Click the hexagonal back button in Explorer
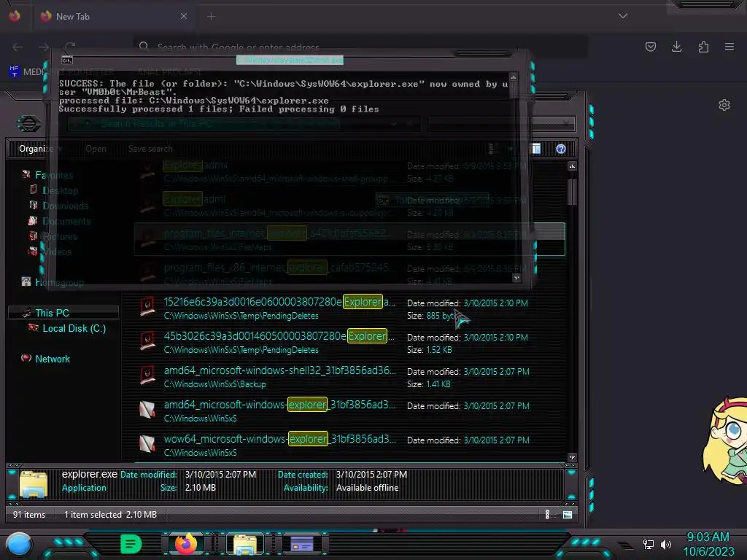This screenshot has height=560, width=747. (28, 124)
